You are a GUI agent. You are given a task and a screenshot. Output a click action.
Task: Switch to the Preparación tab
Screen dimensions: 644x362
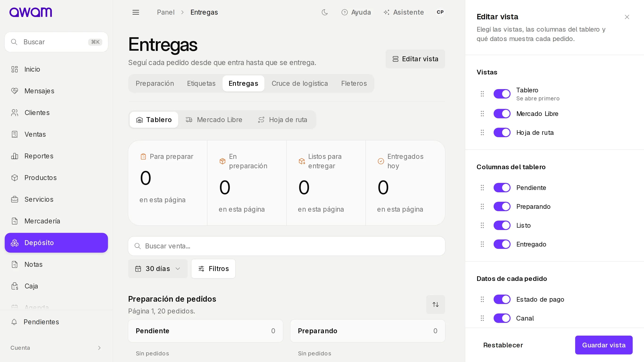[155, 83]
